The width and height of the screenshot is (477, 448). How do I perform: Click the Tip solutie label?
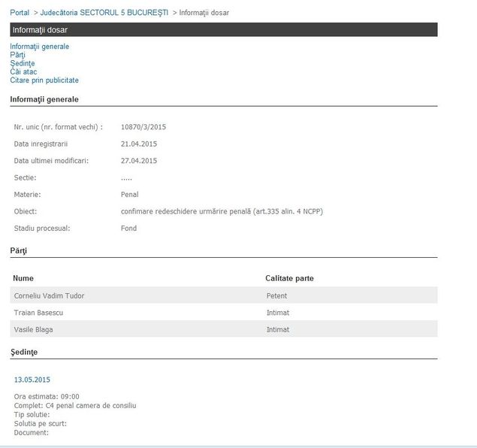pos(32,414)
